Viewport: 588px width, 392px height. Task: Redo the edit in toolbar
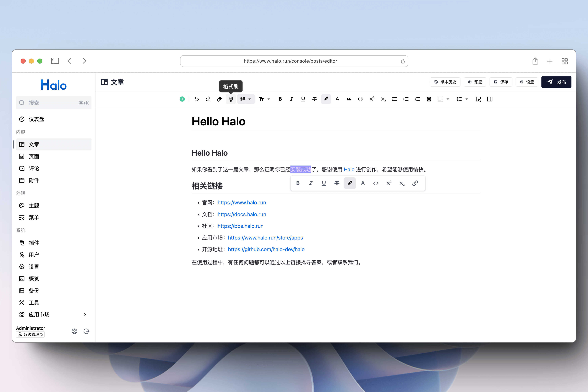coord(208,99)
